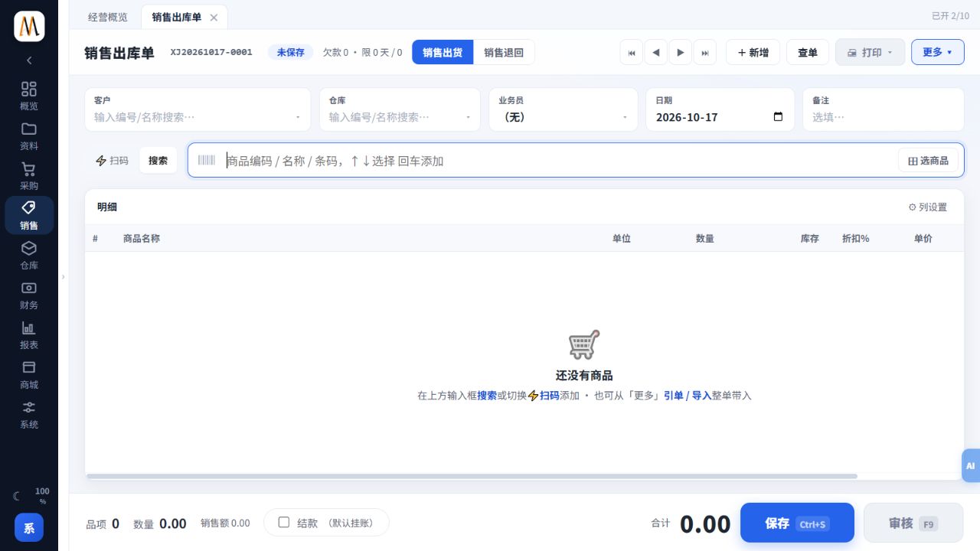Viewport: 980px width, 551px height.
Task: Save the order with 保存 button
Action: (x=797, y=523)
